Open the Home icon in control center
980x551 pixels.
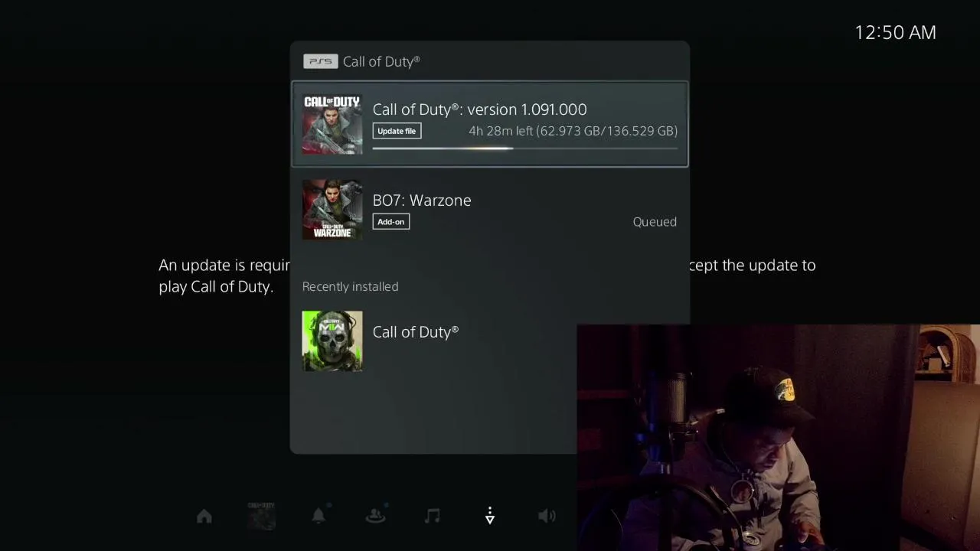tap(204, 517)
